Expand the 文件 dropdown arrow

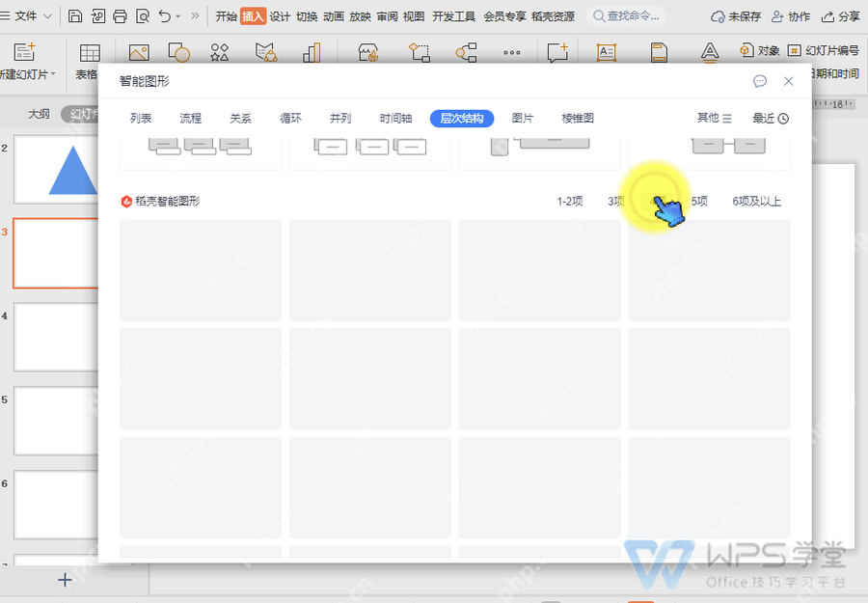pyautogui.click(x=47, y=16)
